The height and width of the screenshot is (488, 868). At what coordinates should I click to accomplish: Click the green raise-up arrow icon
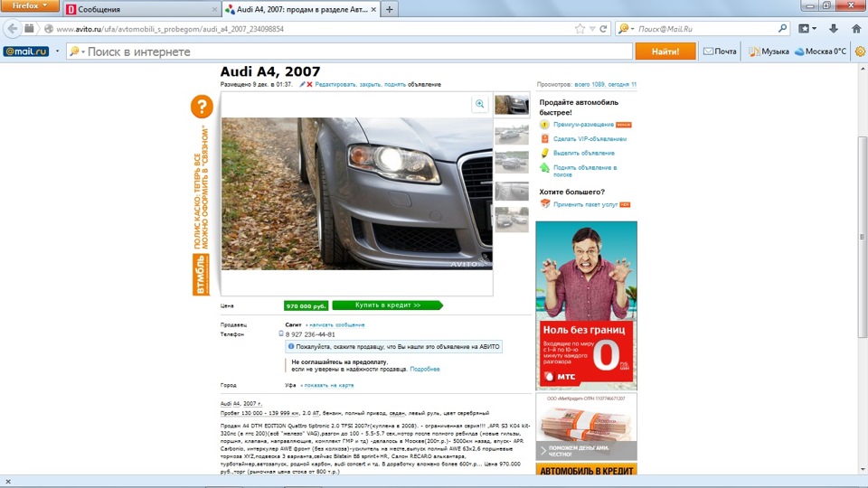point(544,168)
